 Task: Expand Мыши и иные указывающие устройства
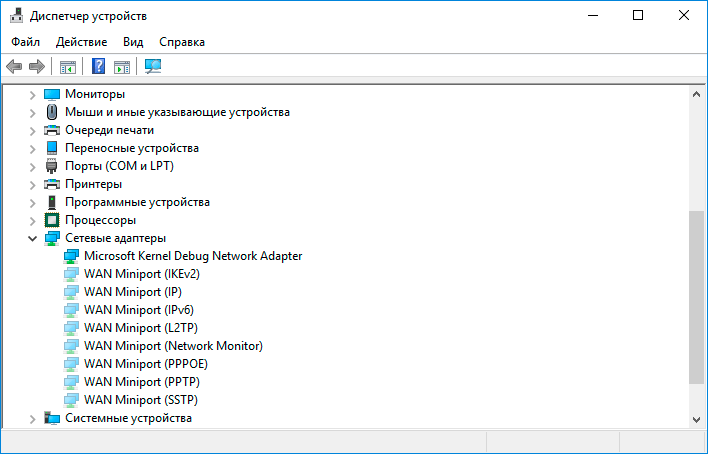coord(33,113)
